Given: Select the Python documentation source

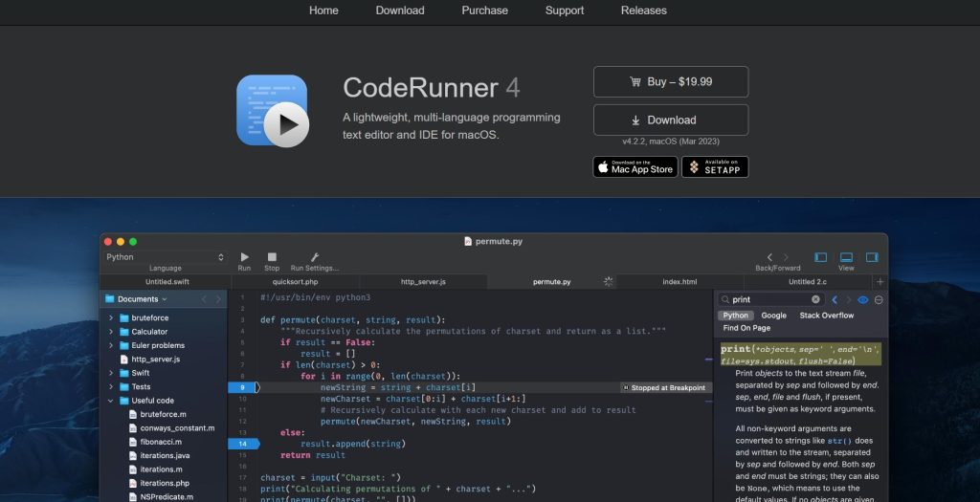Looking at the screenshot, I should [x=736, y=316].
